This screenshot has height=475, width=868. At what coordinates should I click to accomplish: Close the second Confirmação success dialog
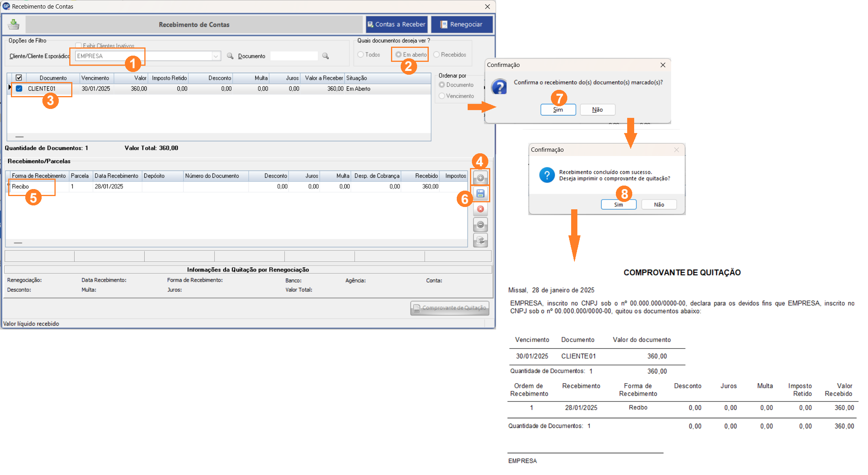point(677,150)
